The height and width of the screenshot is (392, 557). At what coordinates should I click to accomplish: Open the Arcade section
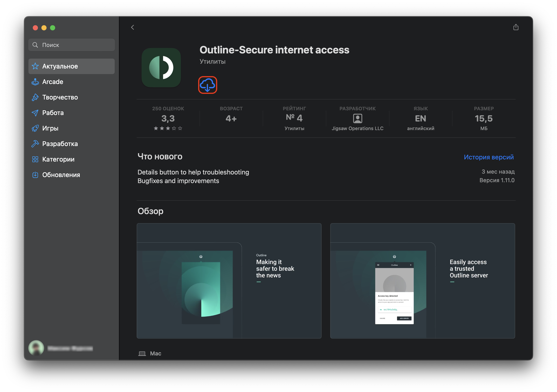coord(72,82)
